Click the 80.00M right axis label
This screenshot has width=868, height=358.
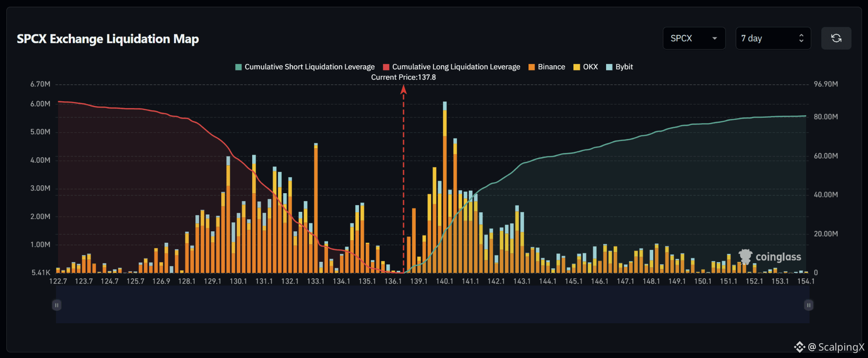tap(826, 117)
